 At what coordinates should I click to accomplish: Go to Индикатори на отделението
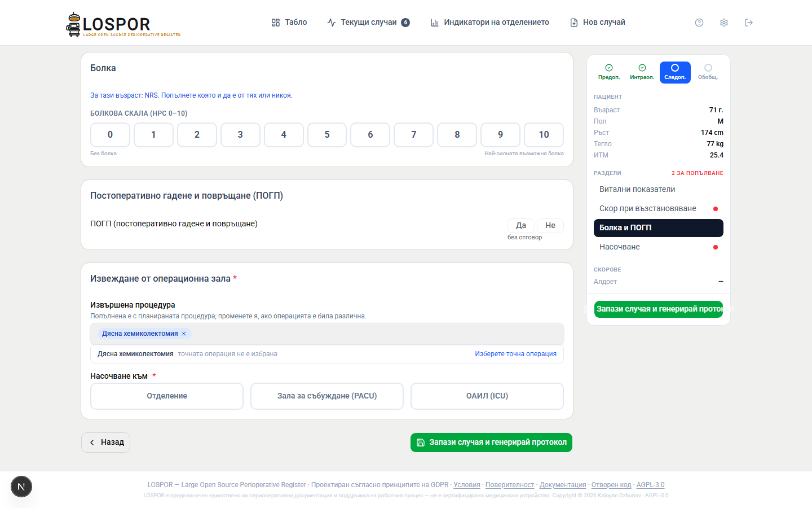(x=489, y=23)
